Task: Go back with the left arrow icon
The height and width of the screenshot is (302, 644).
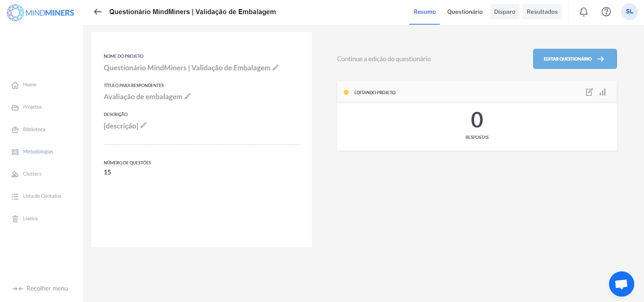Action: tap(98, 12)
